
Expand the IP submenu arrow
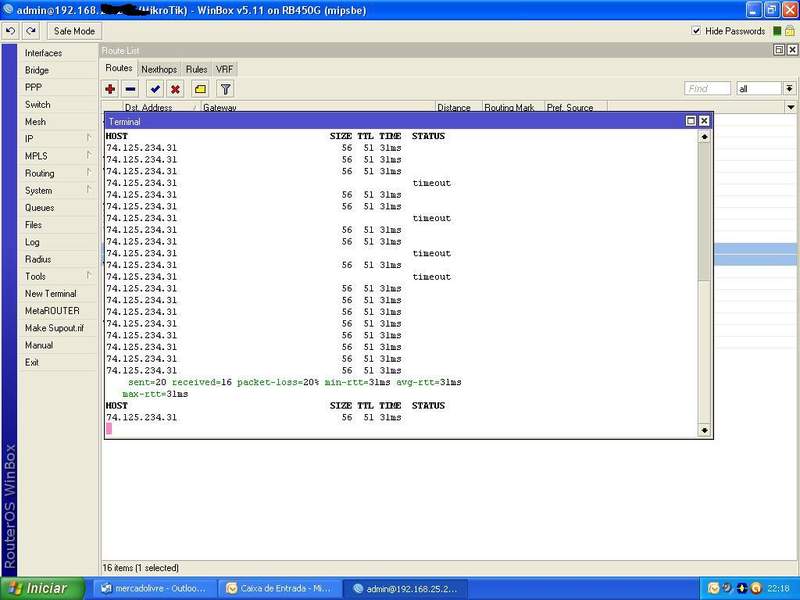pyautogui.click(x=89, y=138)
